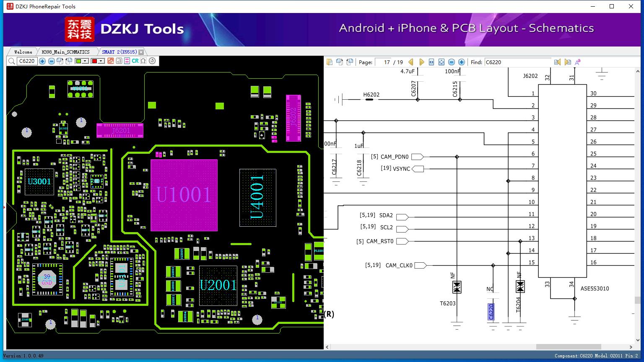Select chip U3001 on the PCB layout
This screenshot has width=644, height=362.
[39, 181]
